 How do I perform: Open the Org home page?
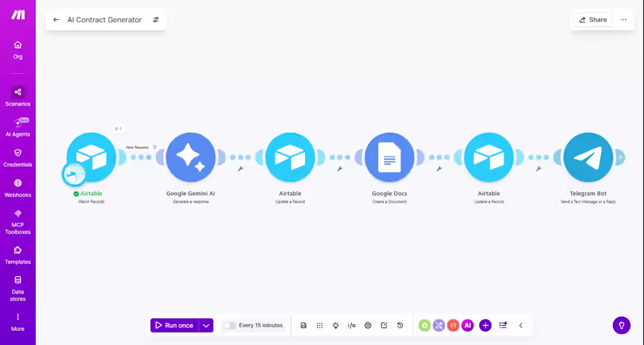tap(18, 50)
